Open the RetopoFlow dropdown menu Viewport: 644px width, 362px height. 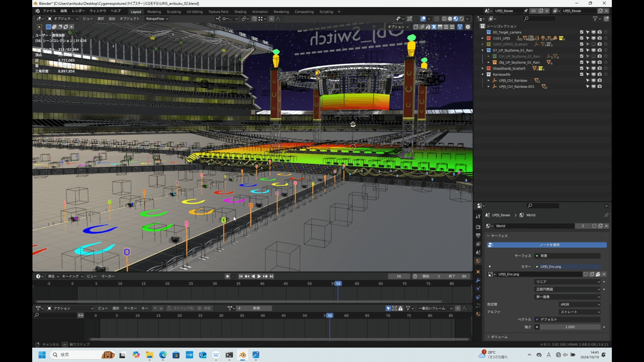pyautogui.click(x=157, y=19)
